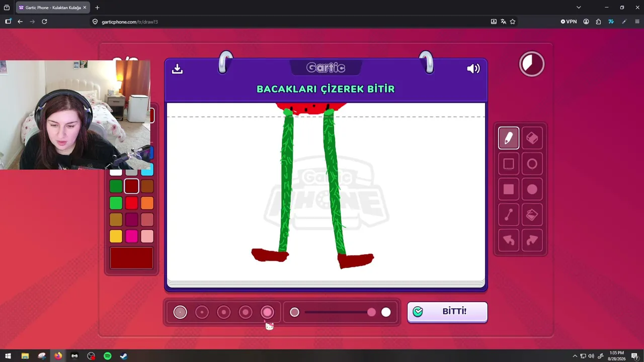Click the translate page icon in address bar
Image resolution: width=644 pixels, height=362 pixels.
[x=503, y=22]
